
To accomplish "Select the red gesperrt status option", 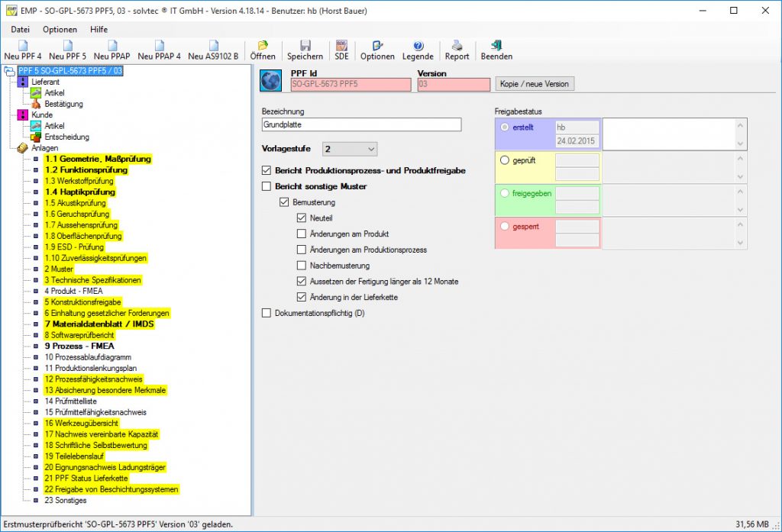I will tap(504, 227).
